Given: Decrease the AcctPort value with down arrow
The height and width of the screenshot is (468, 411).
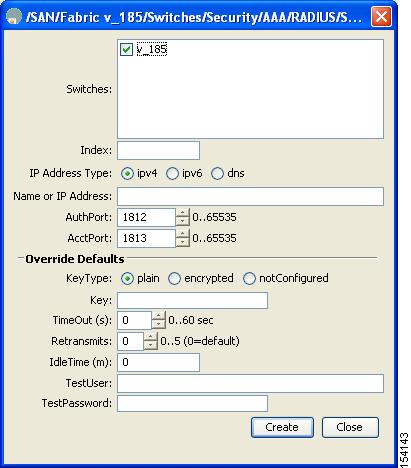Looking at the screenshot, I should pyautogui.click(x=182, y=242).
